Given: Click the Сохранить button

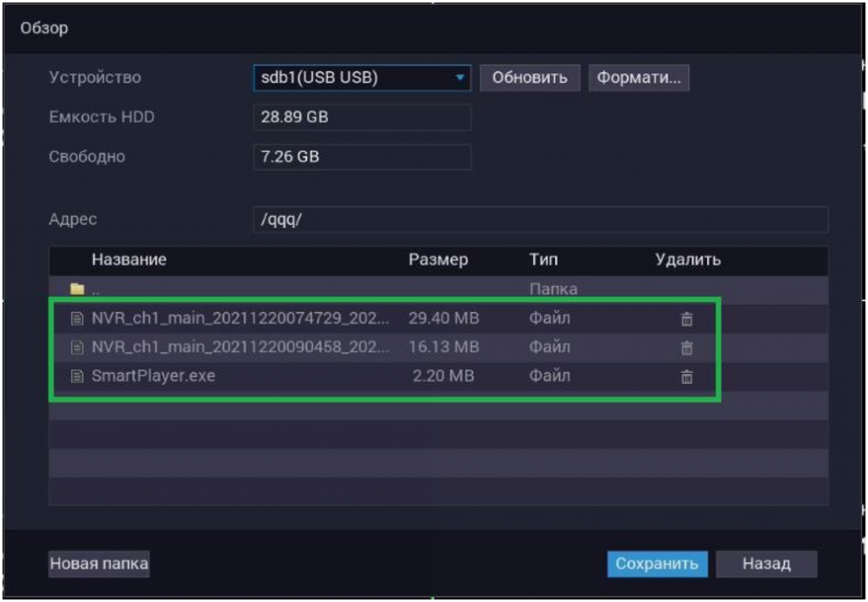Looking at the screenshot, I should 657,564.
